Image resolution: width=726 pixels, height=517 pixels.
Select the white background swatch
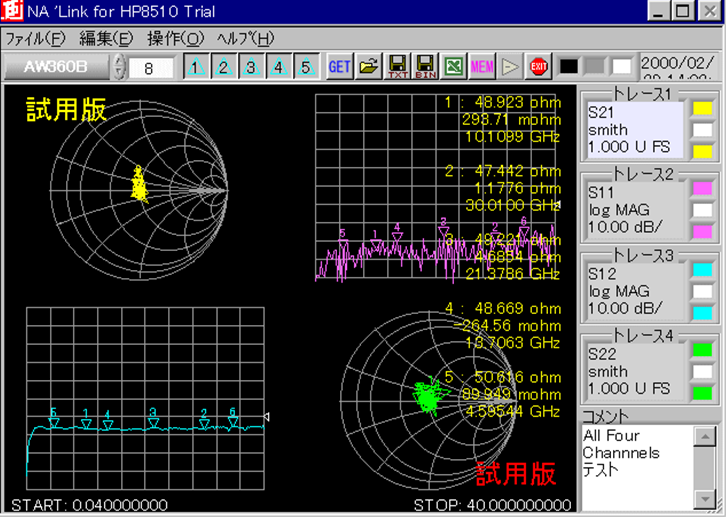tap(621, 67)
